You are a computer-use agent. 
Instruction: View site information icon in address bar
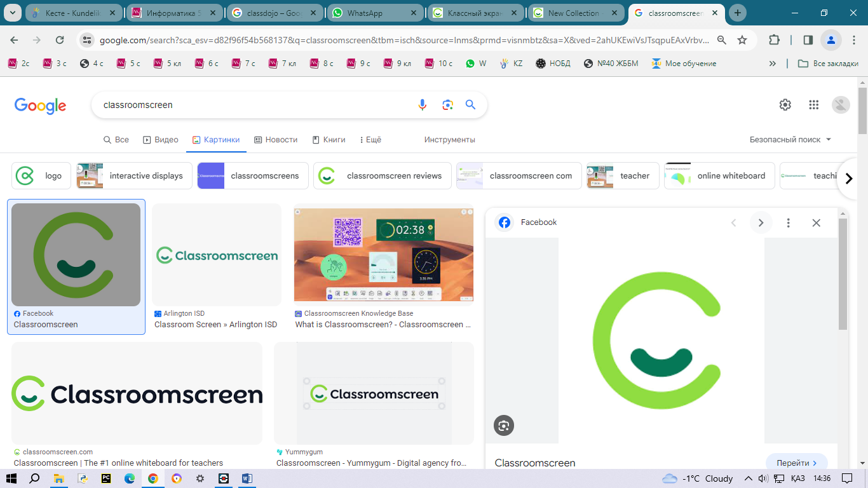[87, 40]
